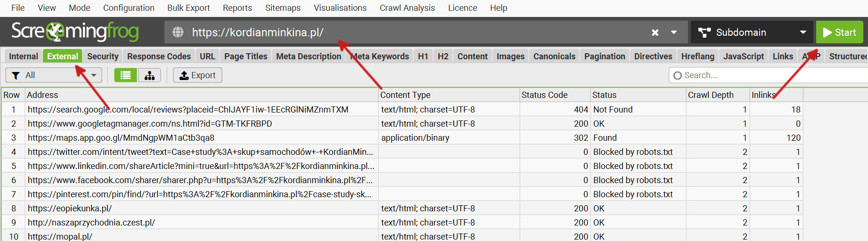Click the Export button
Viewport: 868px width, 241px height.
197,75
